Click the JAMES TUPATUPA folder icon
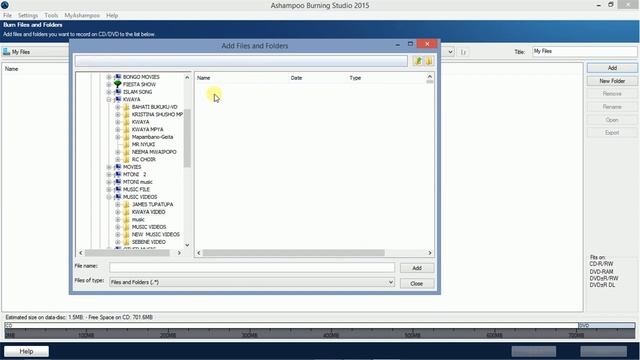Screen dimensions: 640x360 (127, 204)
